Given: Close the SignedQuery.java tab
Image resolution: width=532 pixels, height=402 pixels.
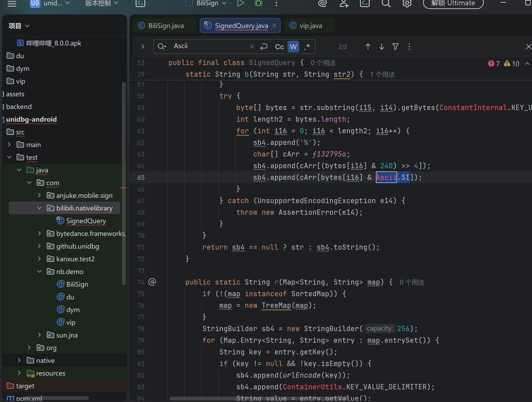Looking at the screenshot, I should pyautogui.click(x=274, y=25).
